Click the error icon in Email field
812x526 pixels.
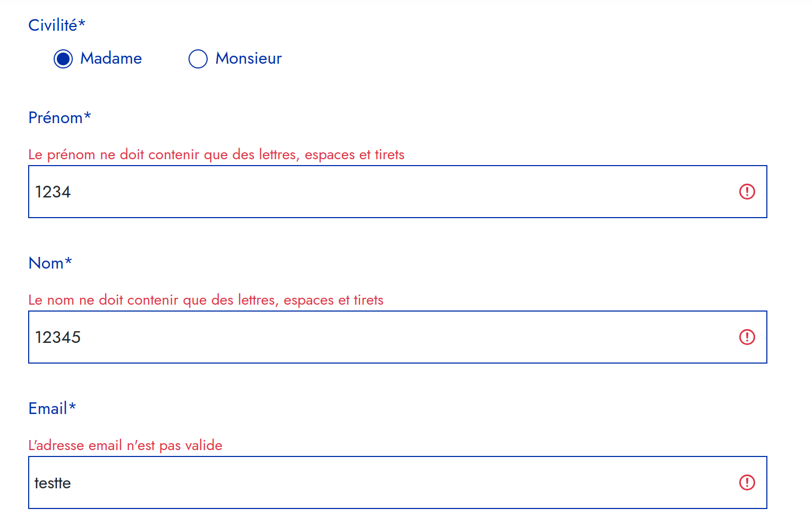pos(747,482)
